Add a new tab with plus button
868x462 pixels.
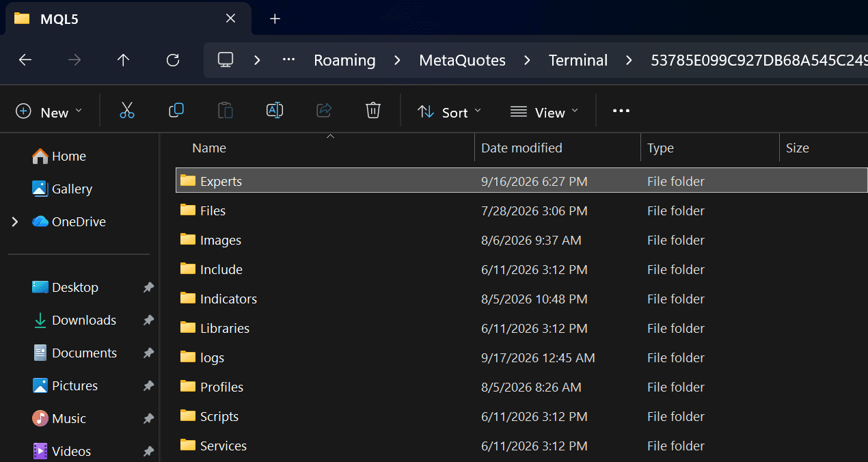click(x=275, y=19)
